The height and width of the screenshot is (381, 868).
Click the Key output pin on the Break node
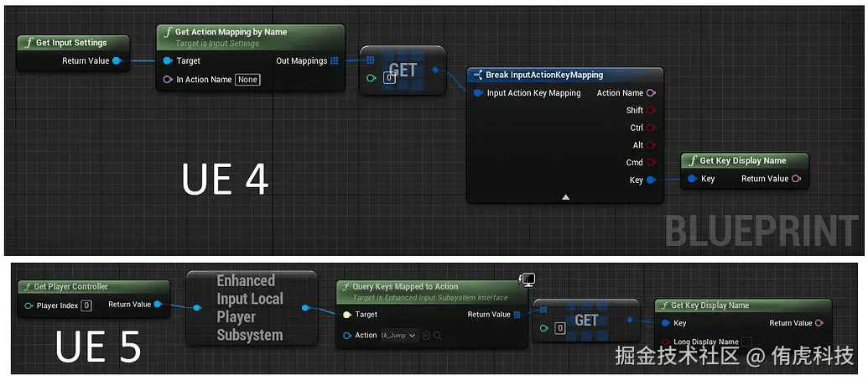point(651,180)
